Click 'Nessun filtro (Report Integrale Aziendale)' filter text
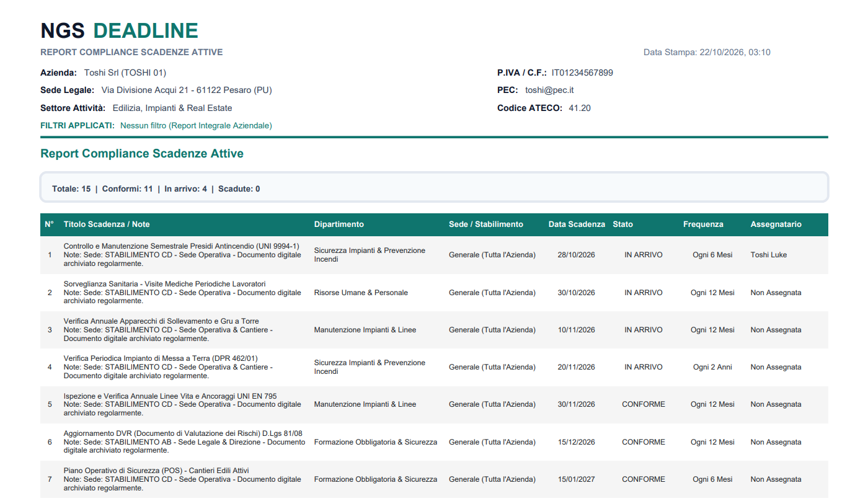868x501 pixels. [x=196, y=125]
